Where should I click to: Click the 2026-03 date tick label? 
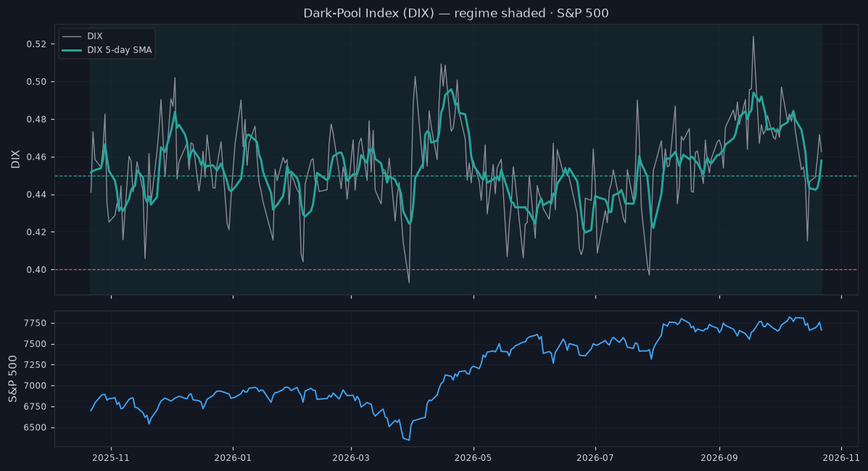pyautogui.click(x=351, y=458)
